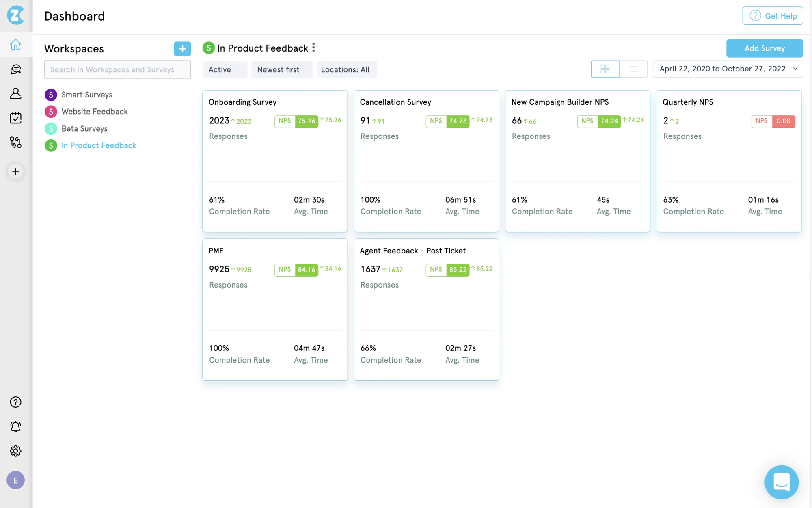
Task: Open the contacts person icon
Action: tap(15, 93)
